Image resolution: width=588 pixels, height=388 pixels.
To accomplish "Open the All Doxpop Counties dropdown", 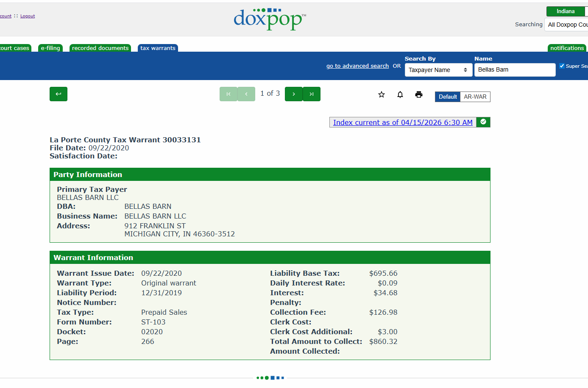I will pos(566,25).
